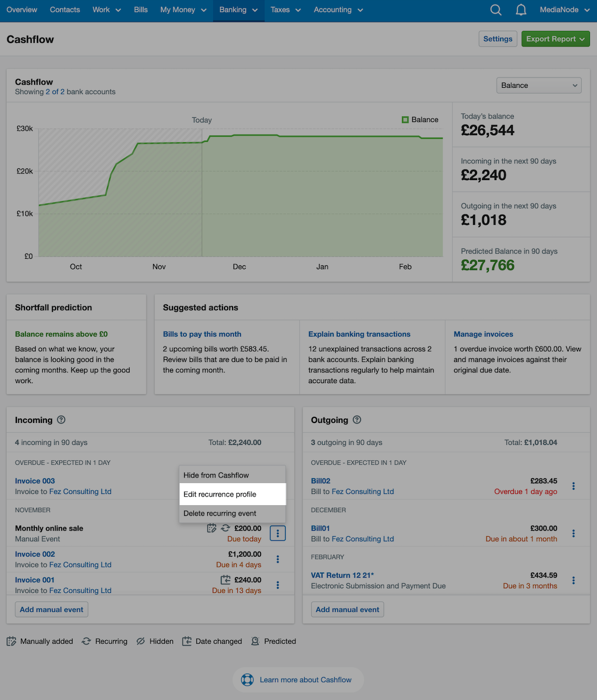Click Today marker on the chart
Screen dimensions: 597x700
coord(202,120)
